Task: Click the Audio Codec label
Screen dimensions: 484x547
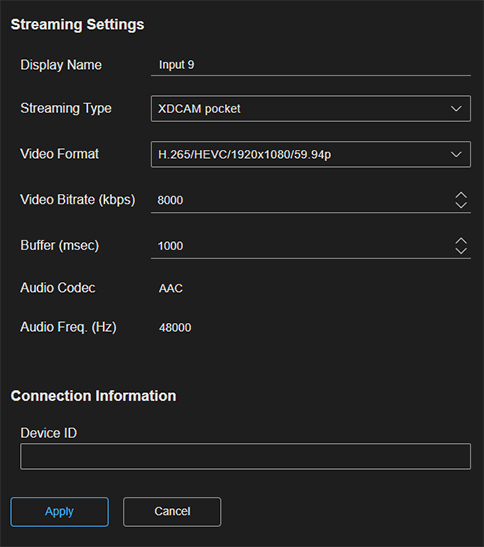Action: (x=58, y=288)
